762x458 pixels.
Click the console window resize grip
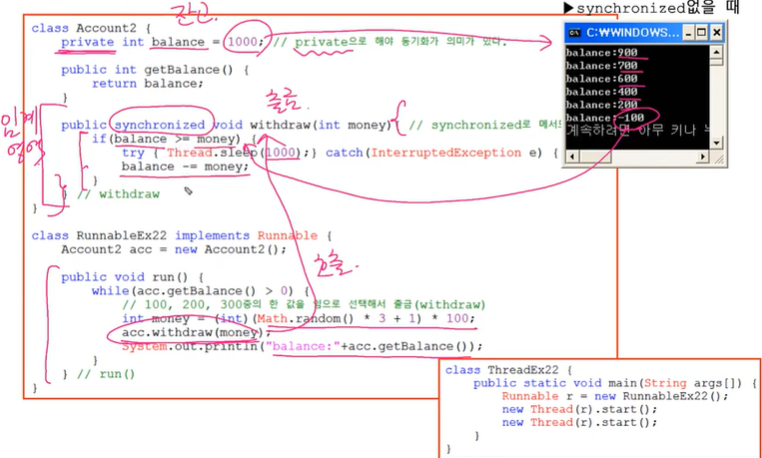click(x=717, y=158)
